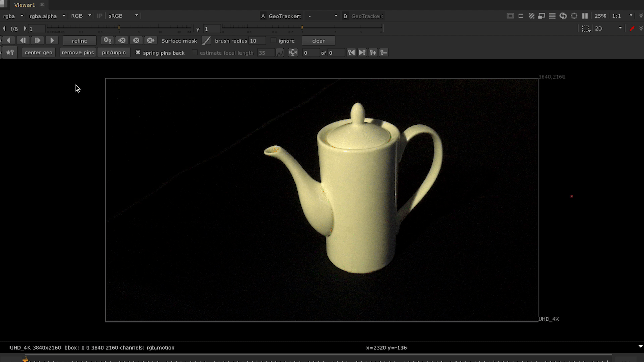The width and height of the screenshot is (644, 362).
Task: Click the surface mask paintbrush icon
Action: 206,41
